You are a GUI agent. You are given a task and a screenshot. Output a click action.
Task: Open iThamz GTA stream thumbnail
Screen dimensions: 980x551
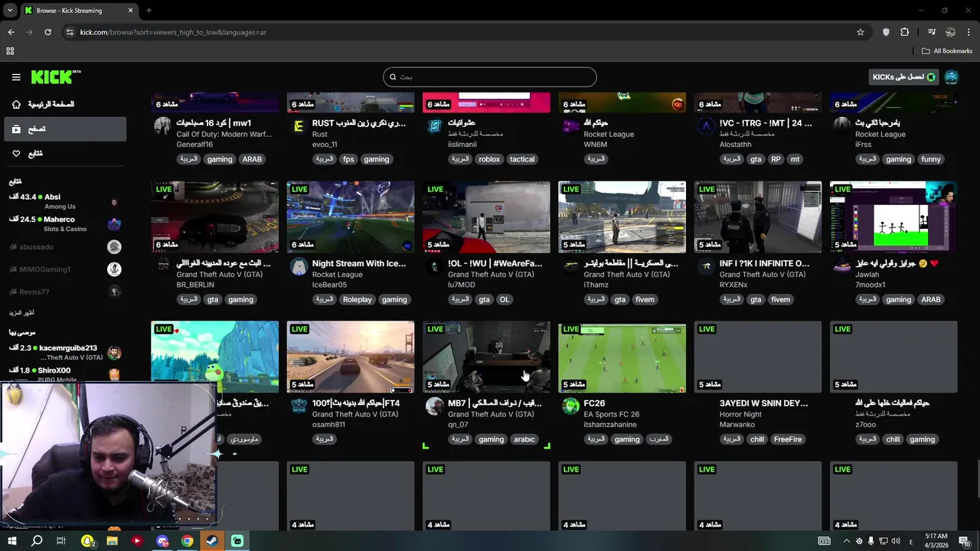pos(622,217)
